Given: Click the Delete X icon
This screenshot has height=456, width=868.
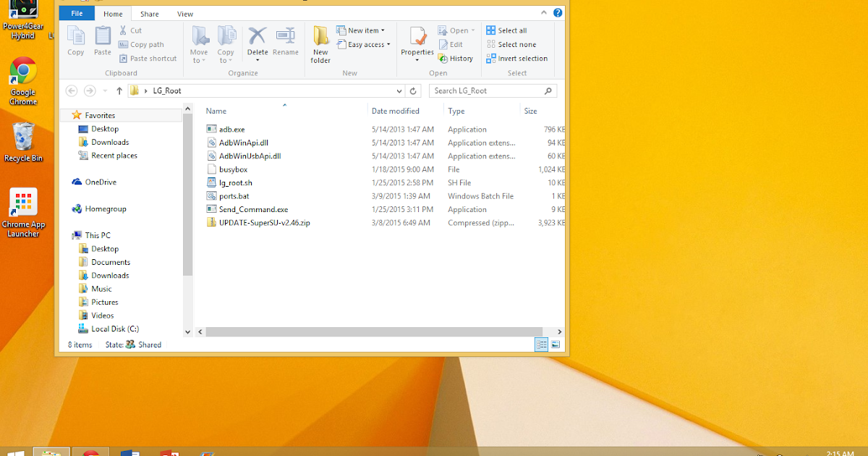Looking at the screenshot, I should [258, 35].
